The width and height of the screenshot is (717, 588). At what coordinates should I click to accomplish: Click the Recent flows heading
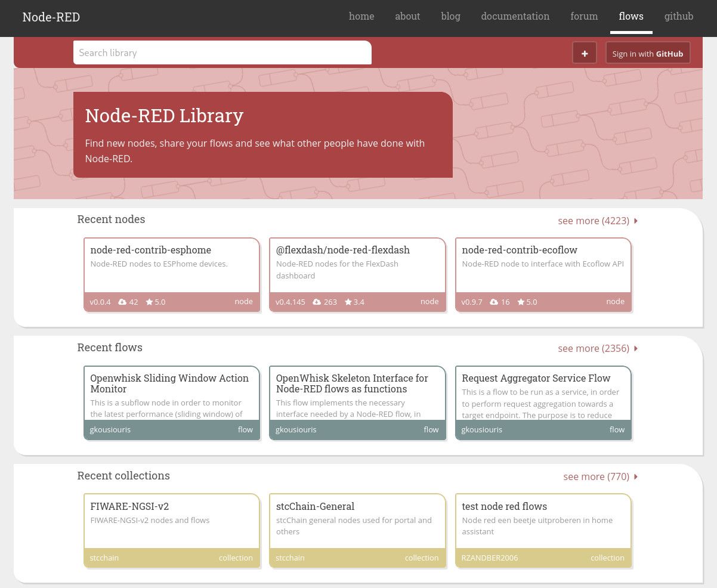pos(110,348)
